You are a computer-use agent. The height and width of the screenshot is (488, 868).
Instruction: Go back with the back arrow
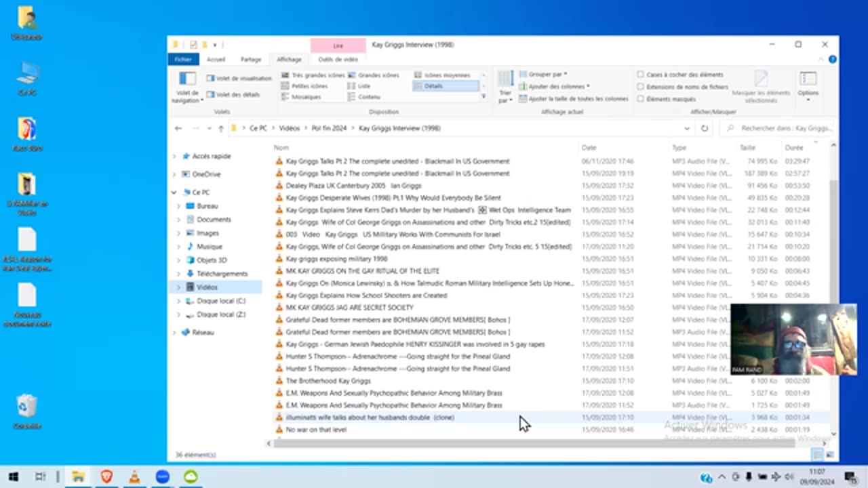point(178,128)
